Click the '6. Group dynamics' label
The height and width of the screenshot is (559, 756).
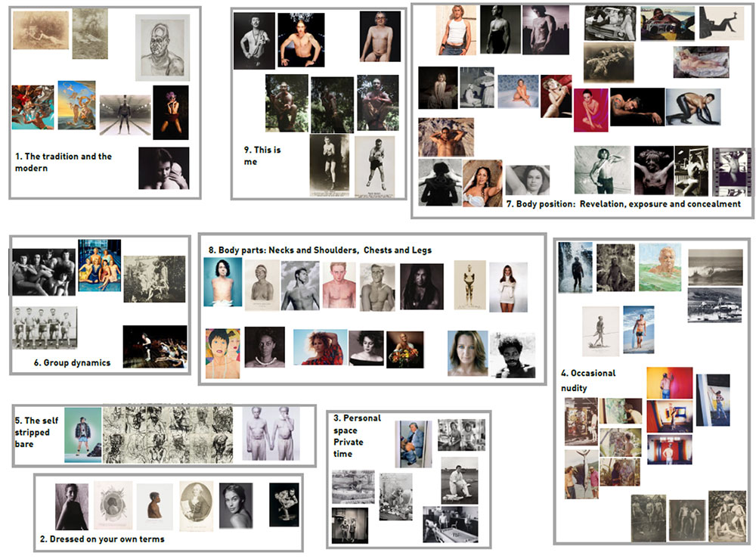(72, 362)
